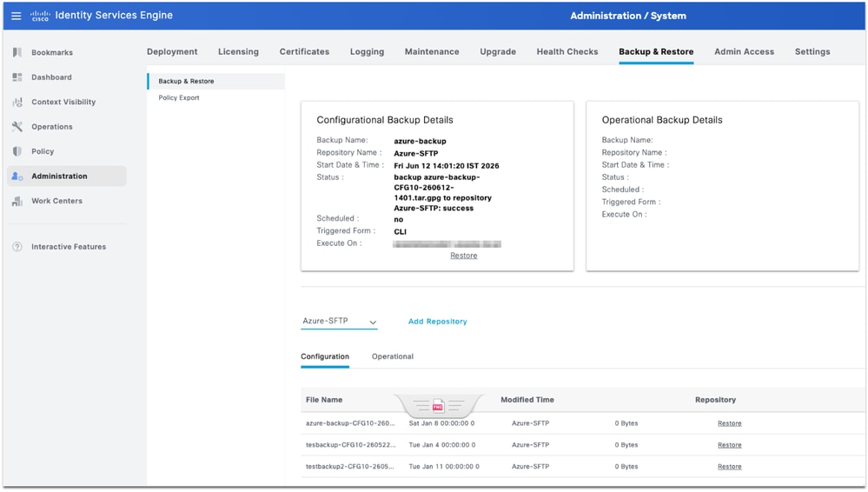The height and width of the screenshot is (492, 868).
Task: Click Restore under Configurational Backup Details
Action: tap(463, 256)
